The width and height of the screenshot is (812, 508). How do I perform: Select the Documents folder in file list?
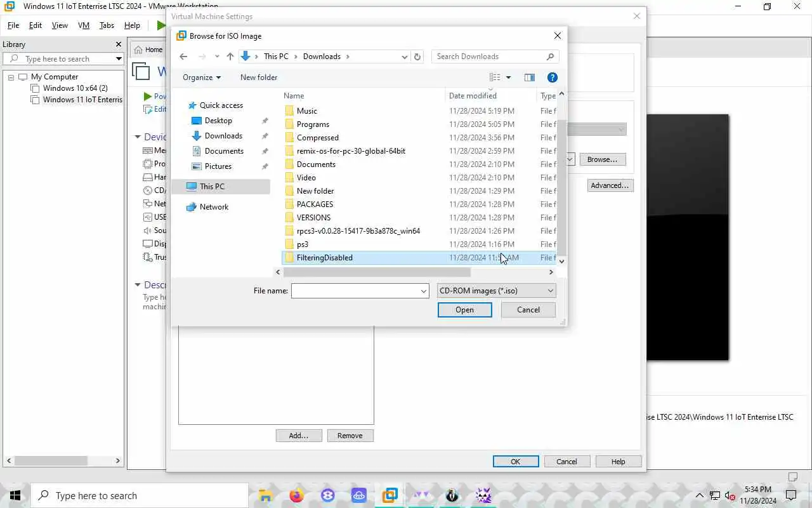pos(316,164)
